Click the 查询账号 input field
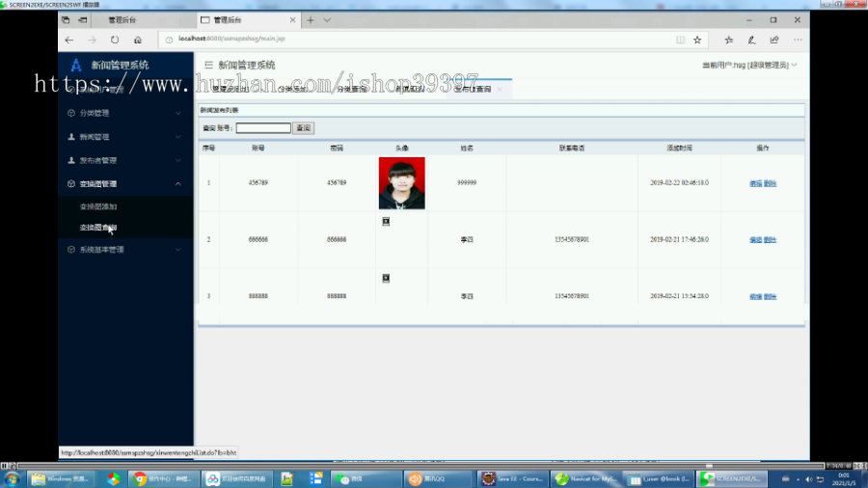Screen dimensions: 868x488 [x=263, y=128]
